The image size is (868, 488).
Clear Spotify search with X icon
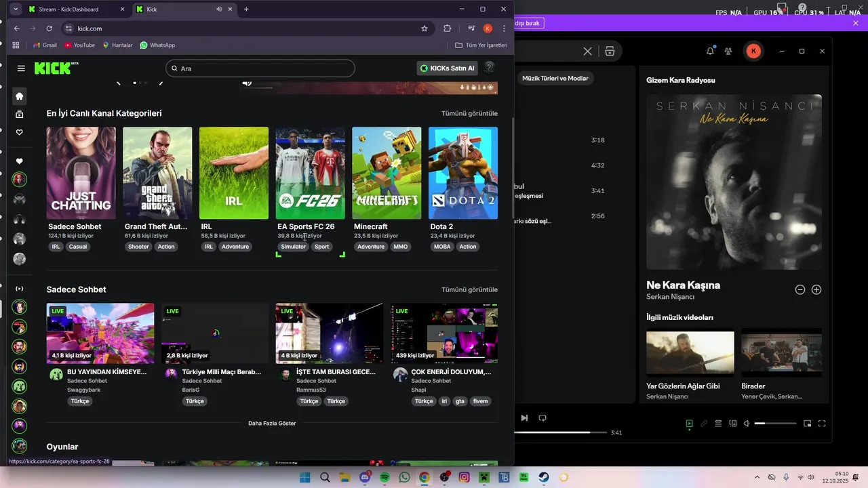[588, 52]
